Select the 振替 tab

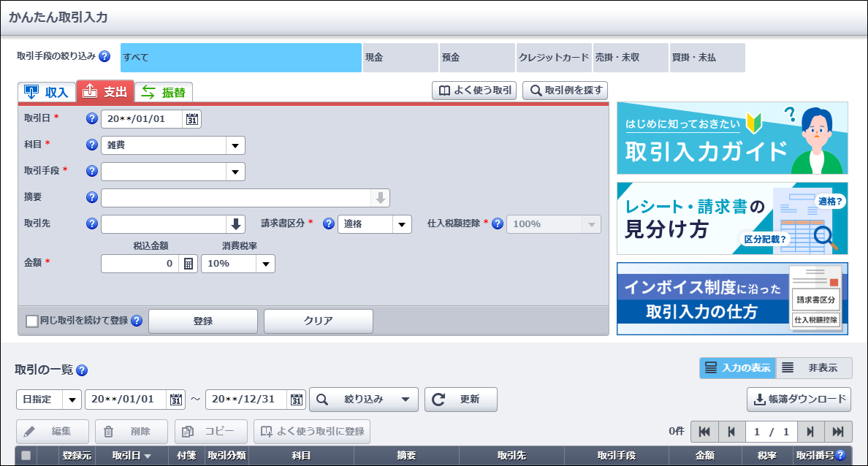(x=163, y=92)
